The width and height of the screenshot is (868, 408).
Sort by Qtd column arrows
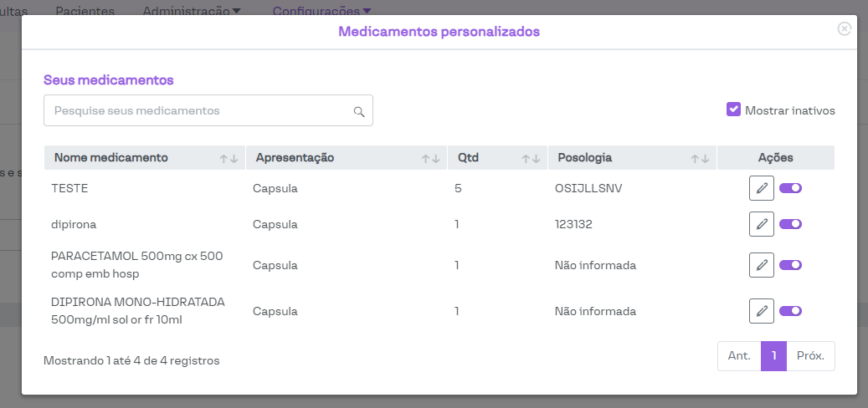531,158
